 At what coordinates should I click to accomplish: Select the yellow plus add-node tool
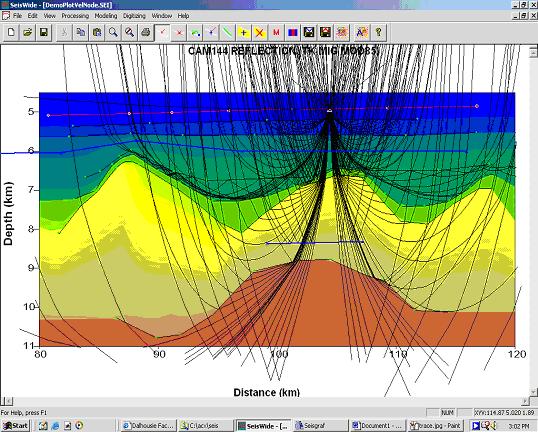[x=244, y=33]
